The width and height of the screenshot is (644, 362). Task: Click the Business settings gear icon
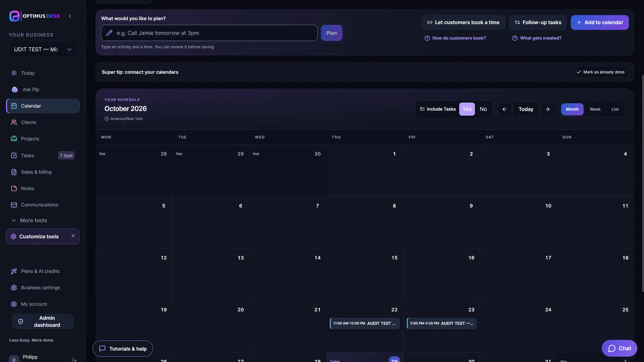[14, 288]
